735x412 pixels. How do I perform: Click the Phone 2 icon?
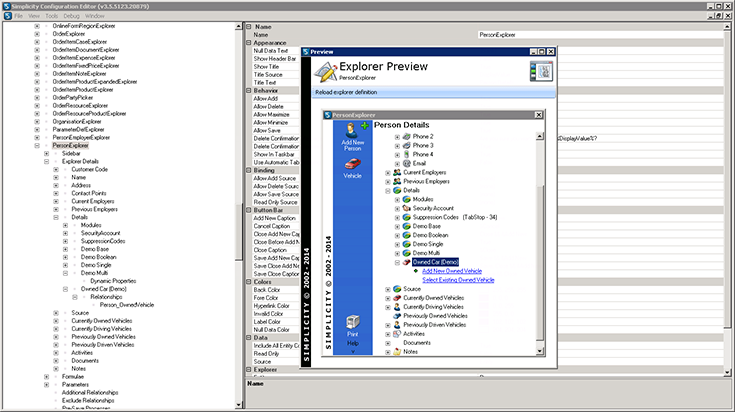(x=406, y=136)
